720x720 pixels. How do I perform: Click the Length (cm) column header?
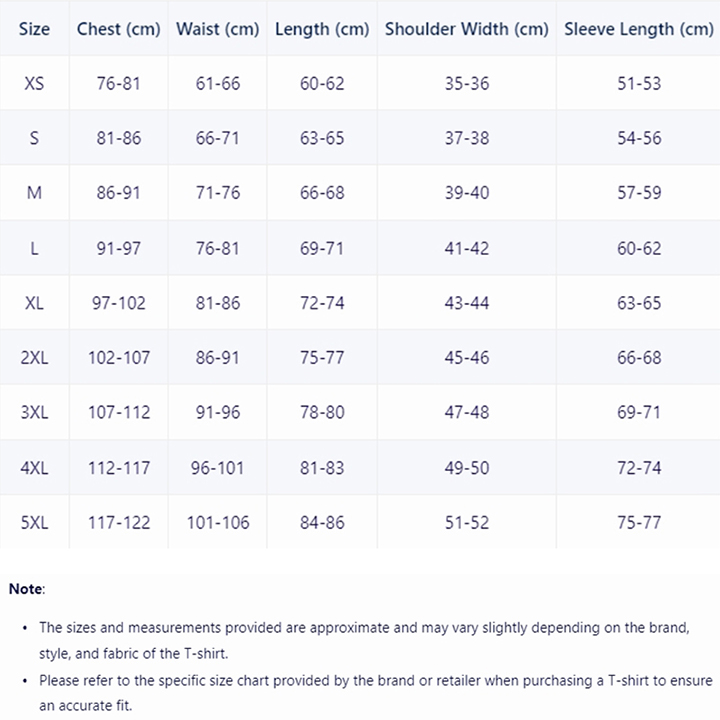(322, 29)
